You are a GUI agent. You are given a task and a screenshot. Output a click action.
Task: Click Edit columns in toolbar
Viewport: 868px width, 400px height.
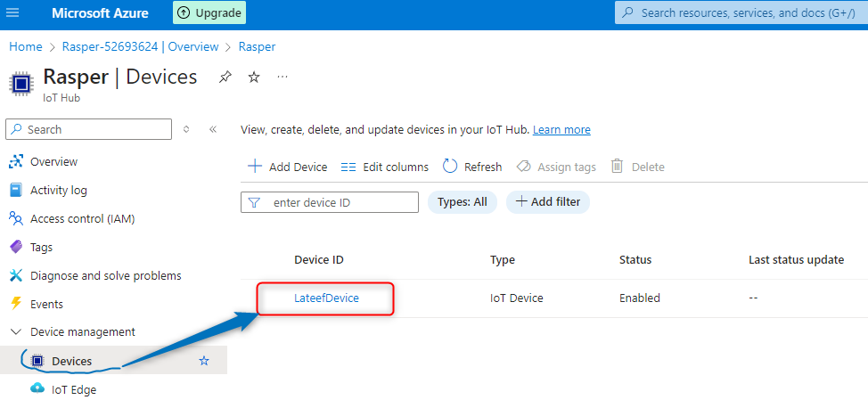(x=385, y=167)
